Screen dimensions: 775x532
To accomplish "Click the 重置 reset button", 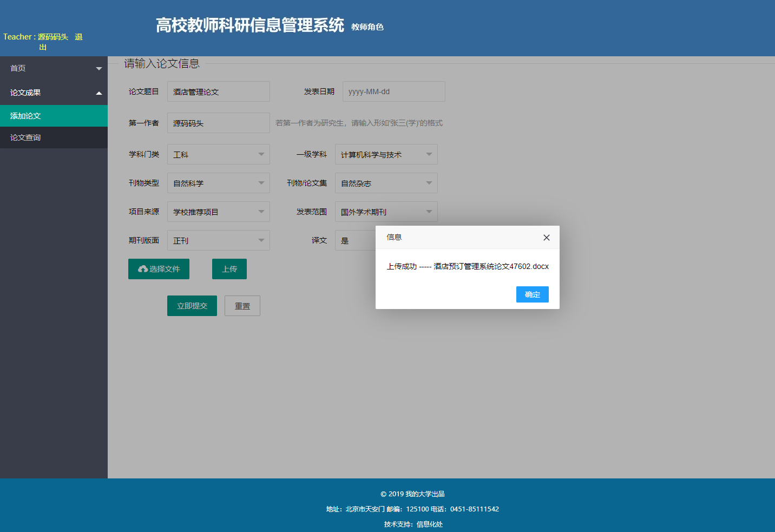I will pos(242,305).
